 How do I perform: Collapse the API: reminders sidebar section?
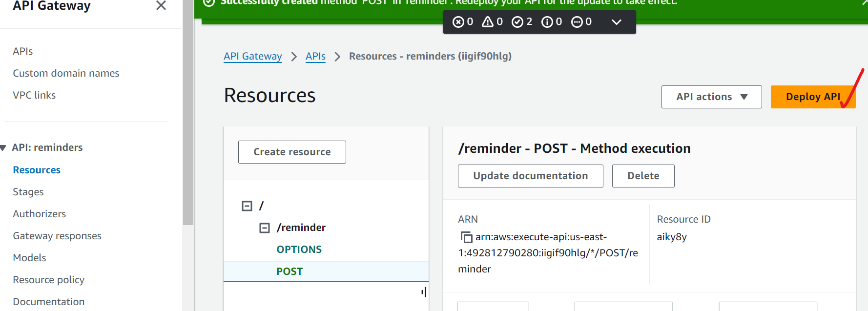(3, 148)
